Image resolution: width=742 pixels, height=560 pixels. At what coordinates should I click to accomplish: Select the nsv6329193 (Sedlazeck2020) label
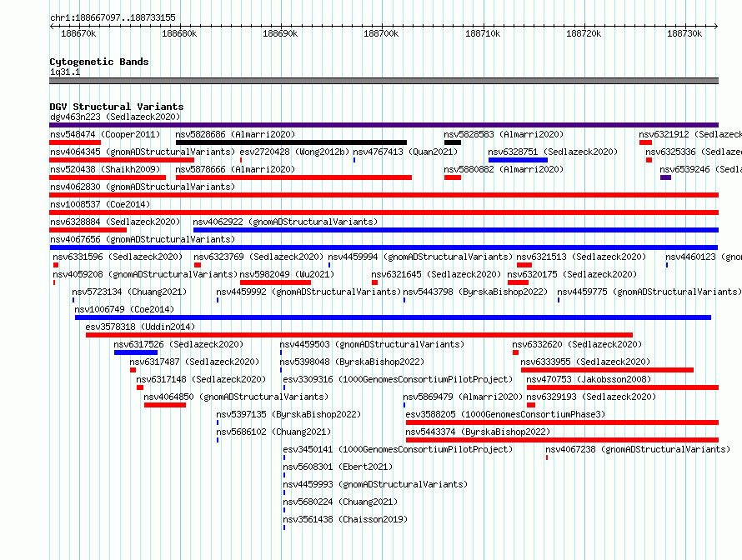pyautogui.click(x=591, y=397)
